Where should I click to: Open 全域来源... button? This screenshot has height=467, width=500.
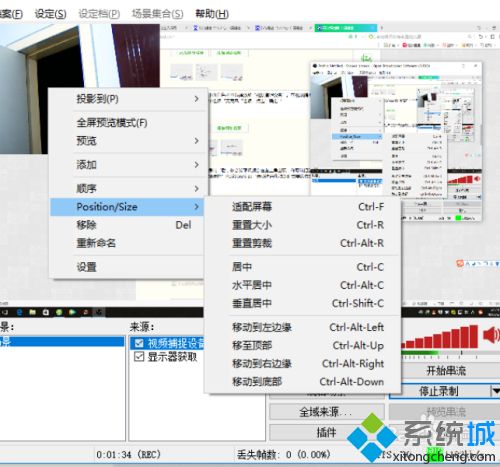tap(327, 412)
